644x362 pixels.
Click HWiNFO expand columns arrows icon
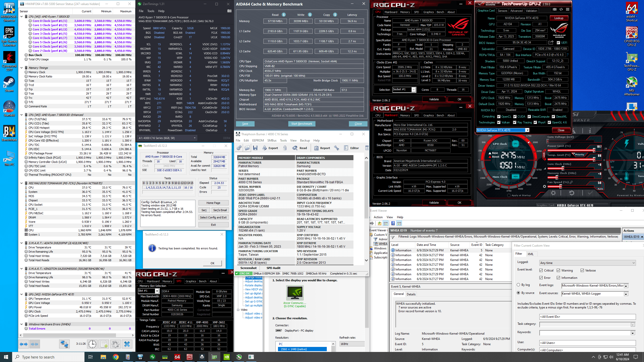(24, 344)
